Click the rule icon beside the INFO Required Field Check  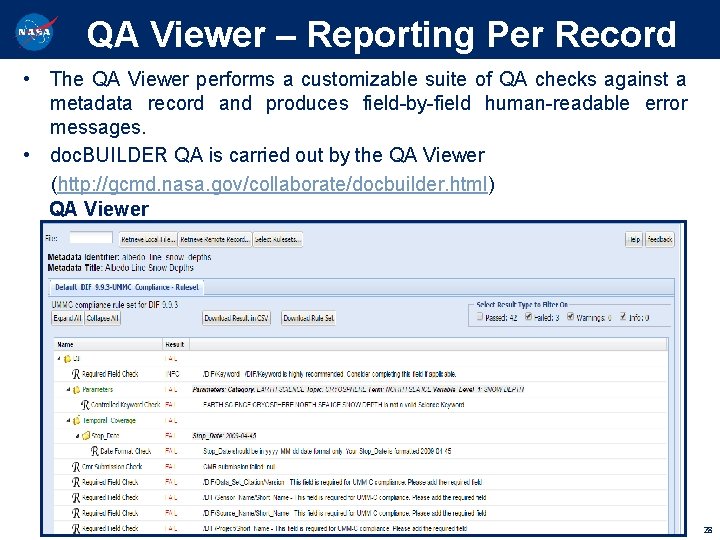click(x=76, y=374)
